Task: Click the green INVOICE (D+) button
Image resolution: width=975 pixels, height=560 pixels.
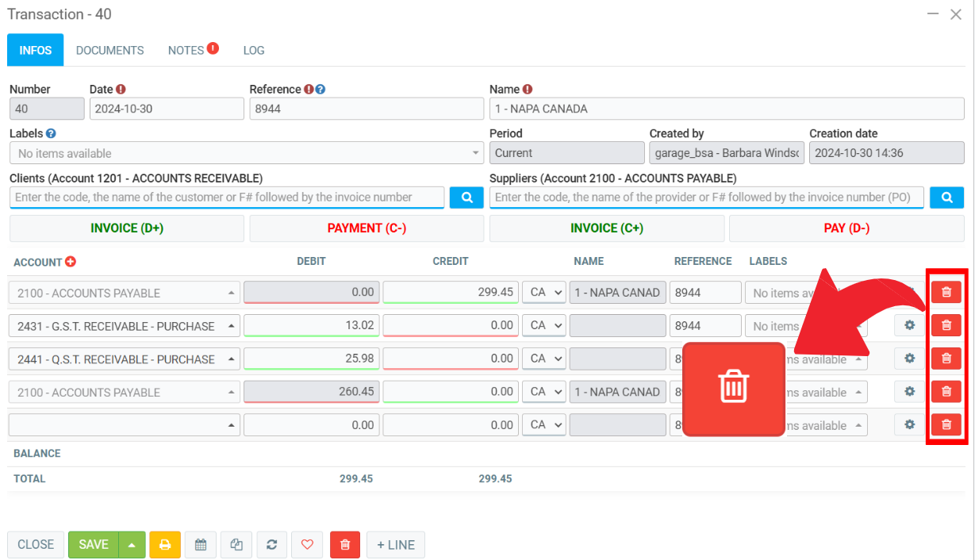Action: [127, 228]
